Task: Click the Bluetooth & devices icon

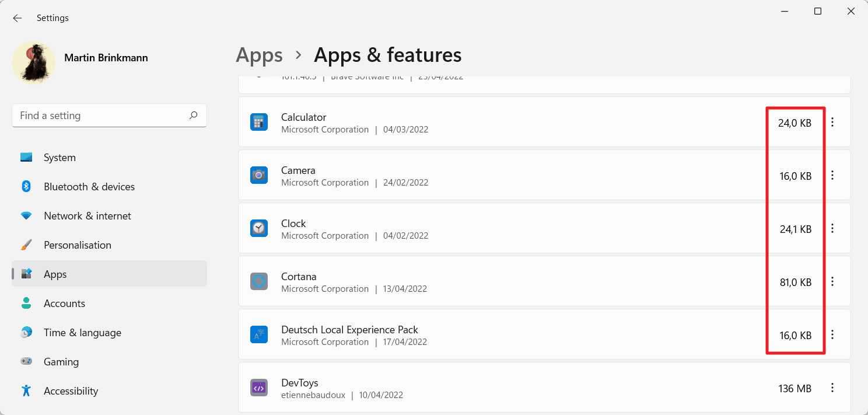Action: click(26, 186)
